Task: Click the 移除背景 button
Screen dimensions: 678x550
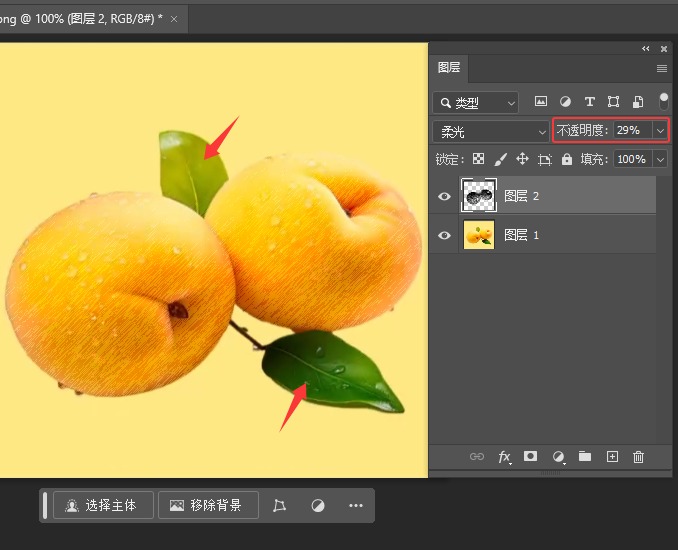Action: coord(207,505)
